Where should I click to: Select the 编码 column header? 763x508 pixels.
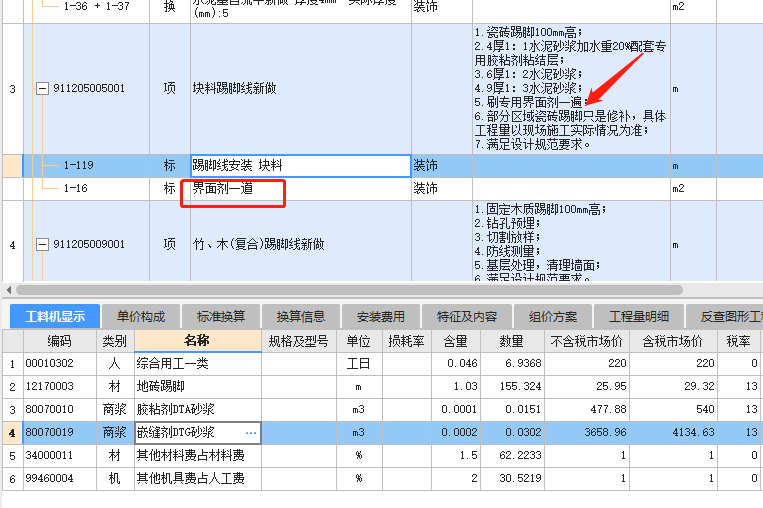pyautogui.click(x=59, y=341)
